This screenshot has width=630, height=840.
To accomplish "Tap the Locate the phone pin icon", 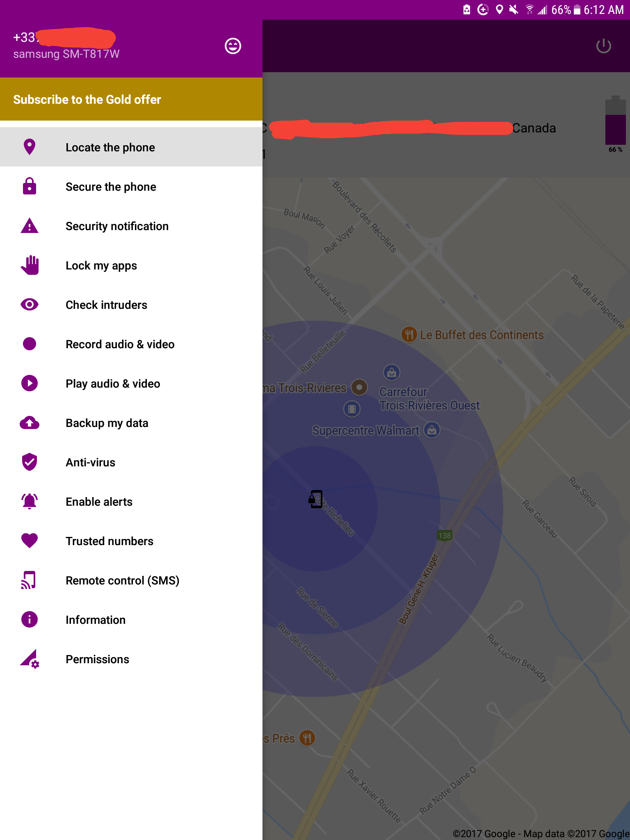I will pyautogui.click(x=30, y=147).
